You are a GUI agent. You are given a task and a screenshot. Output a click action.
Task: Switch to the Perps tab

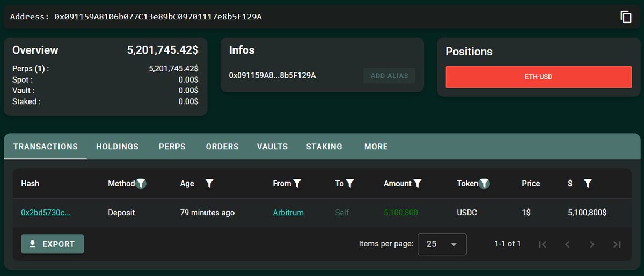172,147
